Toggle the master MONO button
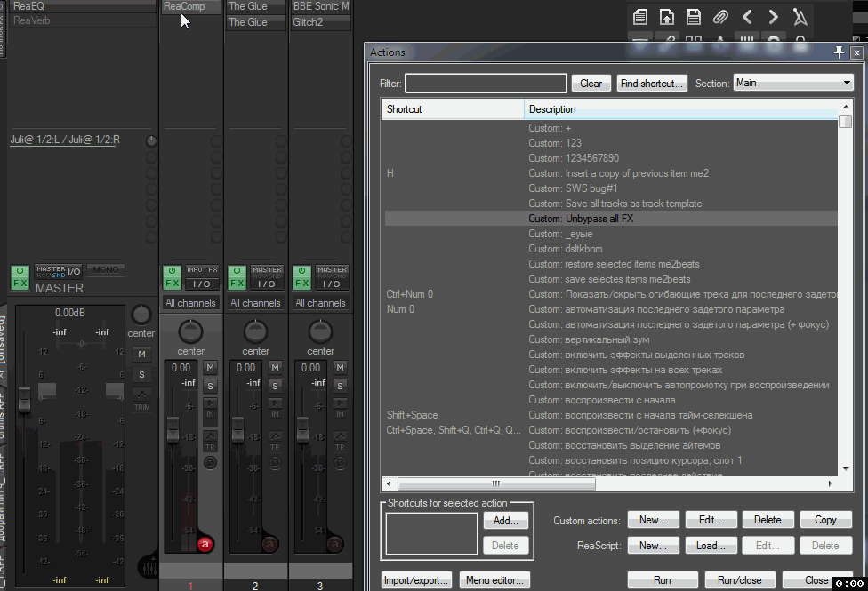This screenshot has height=591, width=868. click(106, 270)
